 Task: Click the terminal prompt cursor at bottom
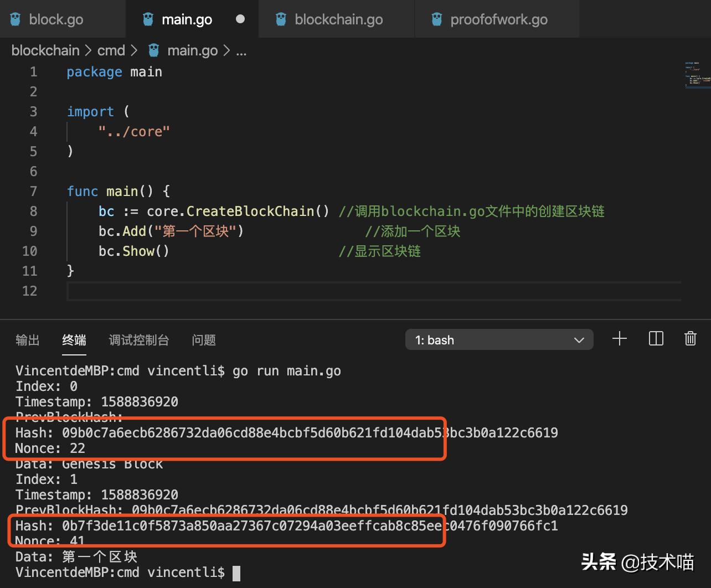[236, 573]
